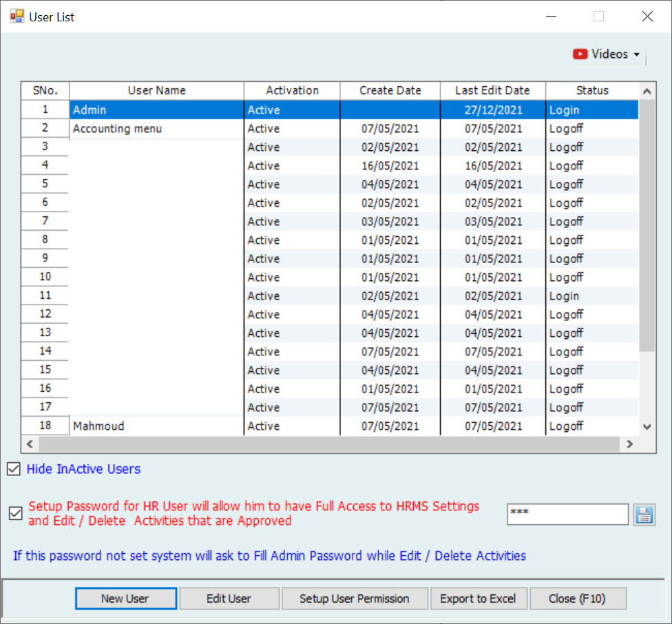
Task: Click the vertical scrollbar down arrow
Action: pos(647,427)
